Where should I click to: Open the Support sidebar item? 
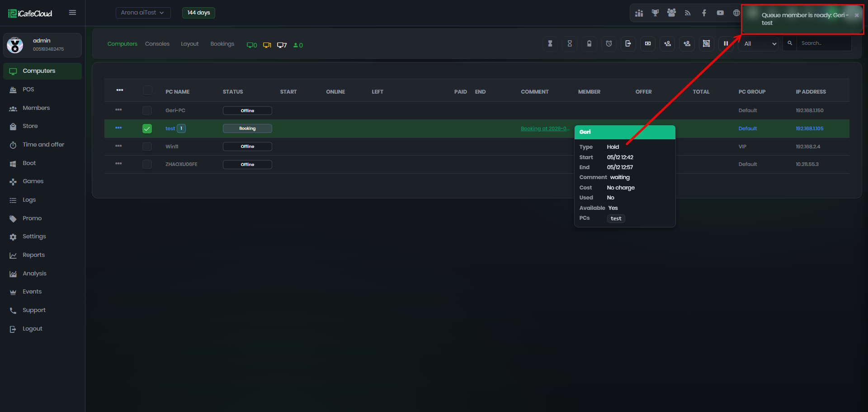coord(42,310)
